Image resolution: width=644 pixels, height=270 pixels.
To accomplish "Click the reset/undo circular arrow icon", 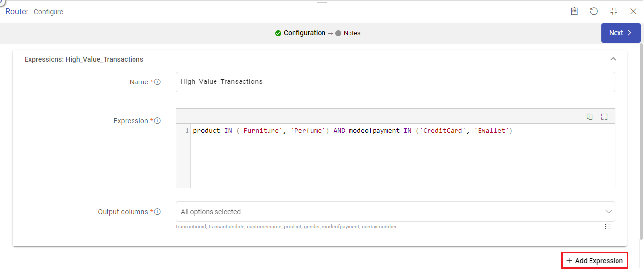I will (594, 11).
